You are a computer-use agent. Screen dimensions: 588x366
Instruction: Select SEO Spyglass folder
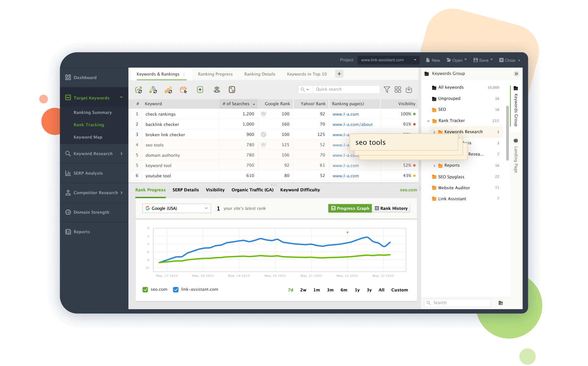tap(465, 177)
